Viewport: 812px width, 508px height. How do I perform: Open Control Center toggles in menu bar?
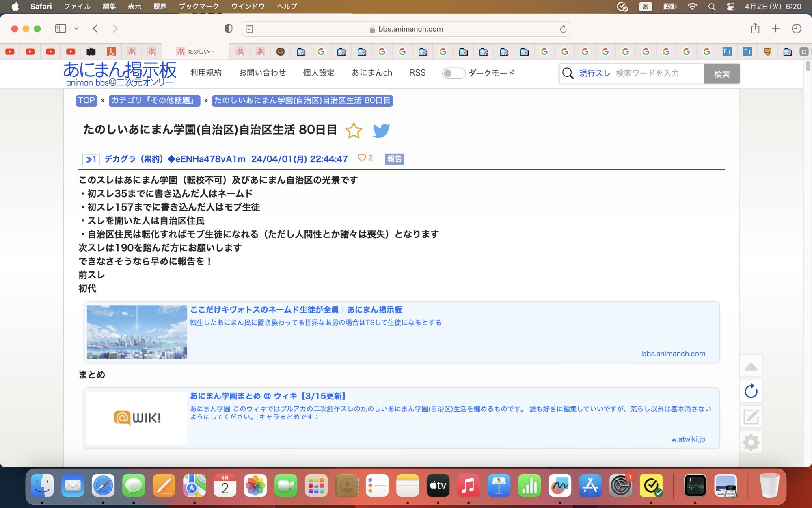pyautogui.click(x=730, y=7)
